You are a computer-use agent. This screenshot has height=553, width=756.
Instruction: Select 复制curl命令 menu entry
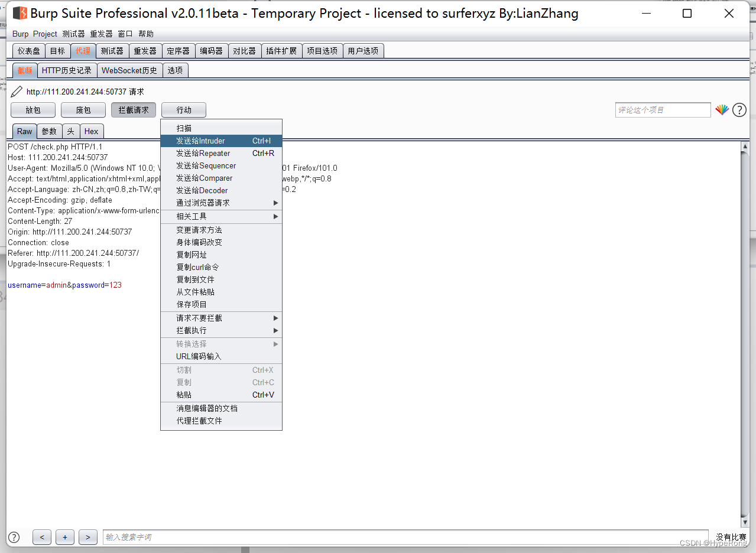pyautogui.click(x=221, y=267)
